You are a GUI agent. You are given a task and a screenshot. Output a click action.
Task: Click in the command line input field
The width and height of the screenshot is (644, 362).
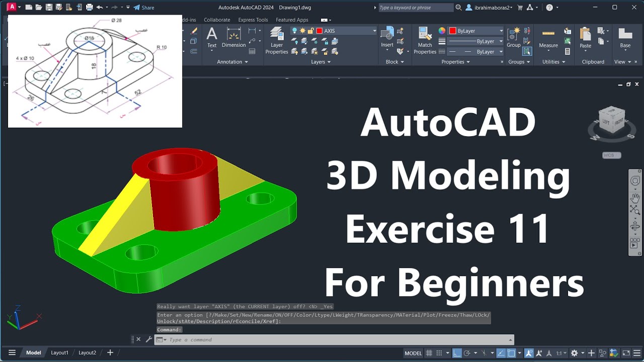[335, 339]
